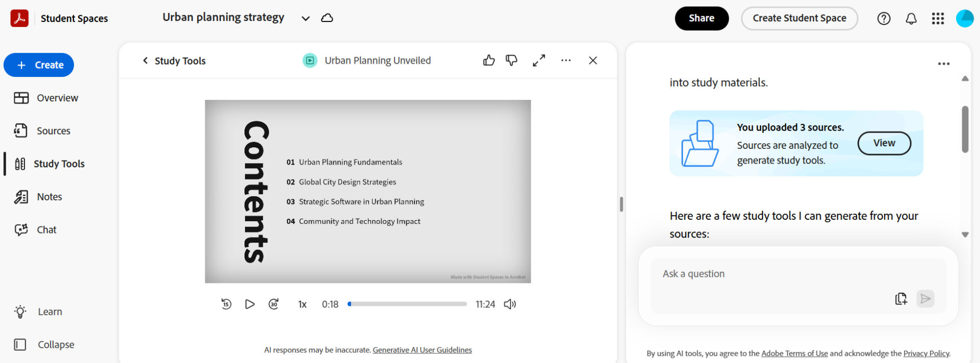Open the notifications bell icon
The image size is (980, 363).
911,18
